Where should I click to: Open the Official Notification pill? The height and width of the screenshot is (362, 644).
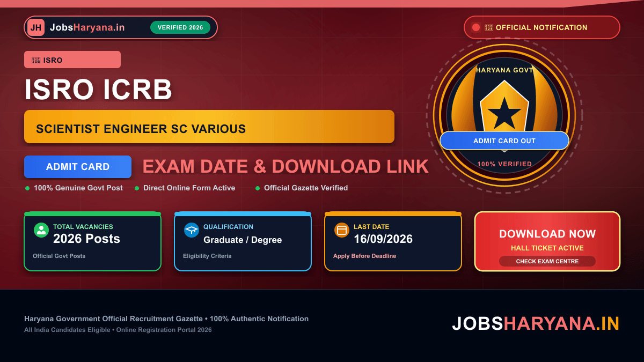542,27
